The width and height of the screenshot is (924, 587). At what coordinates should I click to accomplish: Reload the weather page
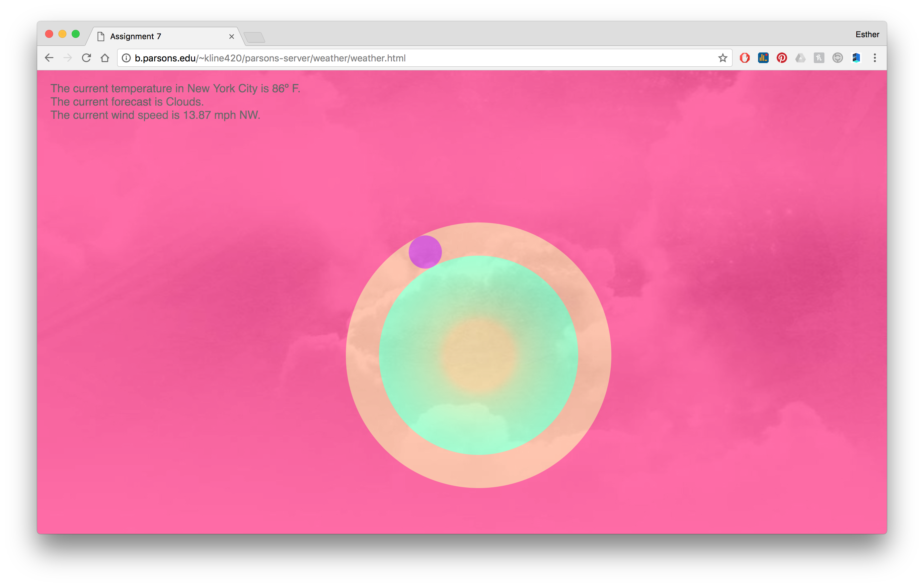tap(86, 58)
